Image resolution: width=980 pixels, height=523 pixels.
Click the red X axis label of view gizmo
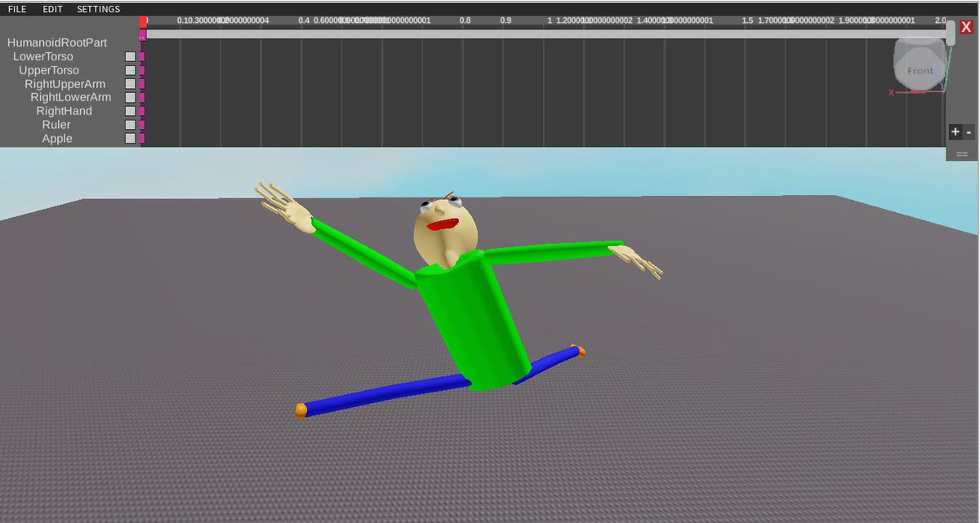click(x=891, y=93)
